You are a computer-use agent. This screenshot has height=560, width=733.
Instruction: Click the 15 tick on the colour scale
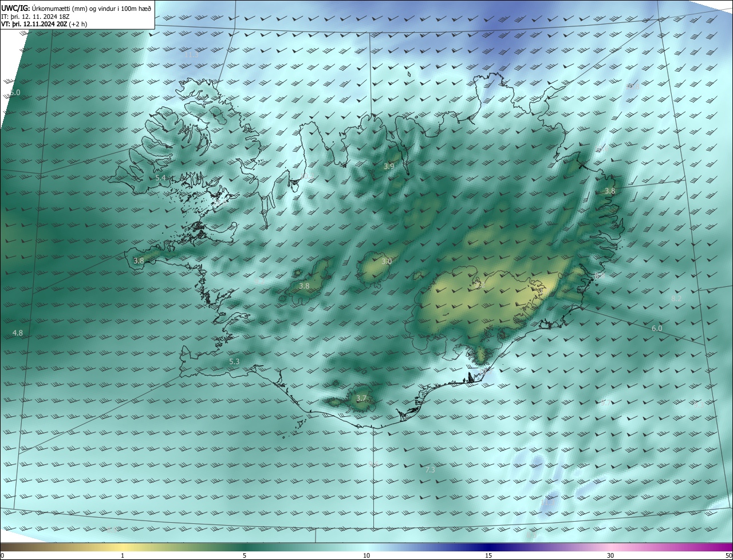488,555
